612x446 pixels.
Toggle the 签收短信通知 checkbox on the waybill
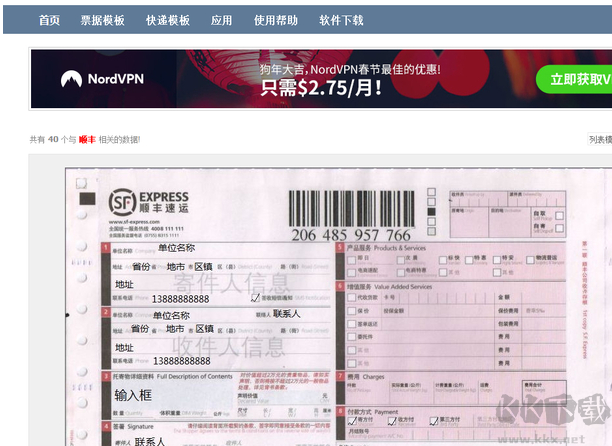255,298
